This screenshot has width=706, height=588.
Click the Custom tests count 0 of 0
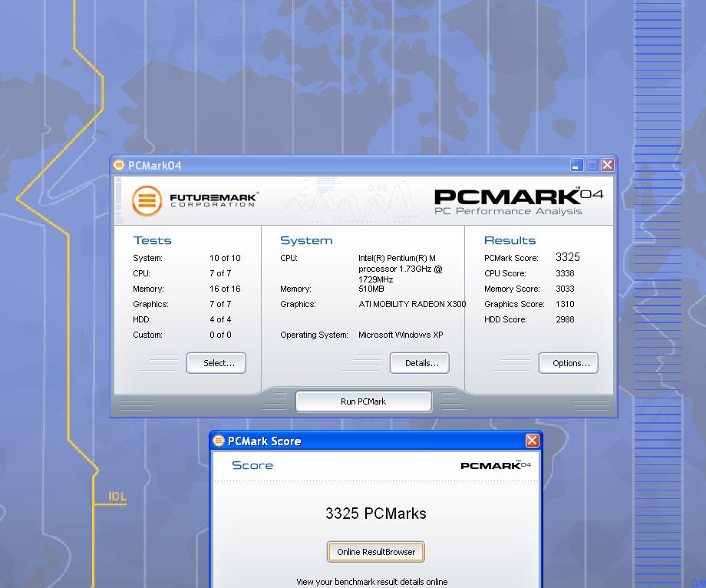tap(220, 335)
